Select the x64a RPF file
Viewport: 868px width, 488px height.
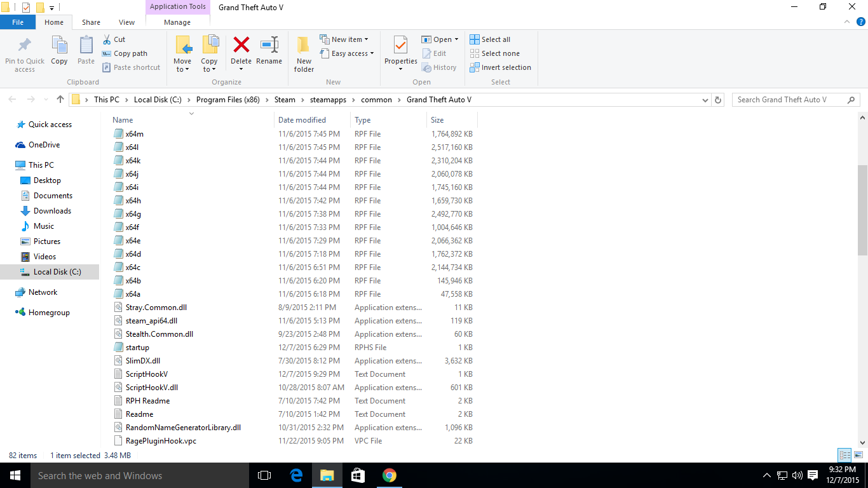coord(133,294)
